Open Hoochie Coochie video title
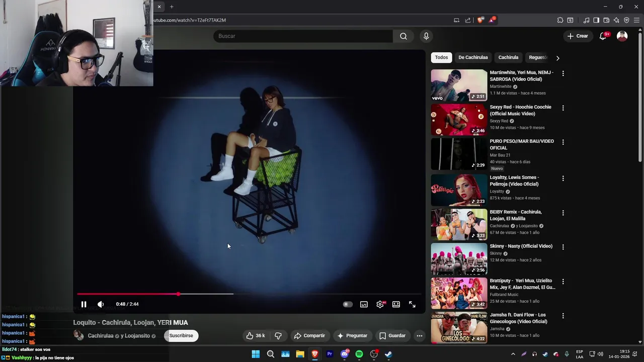The image size is (644, 362). click(520, 110)
